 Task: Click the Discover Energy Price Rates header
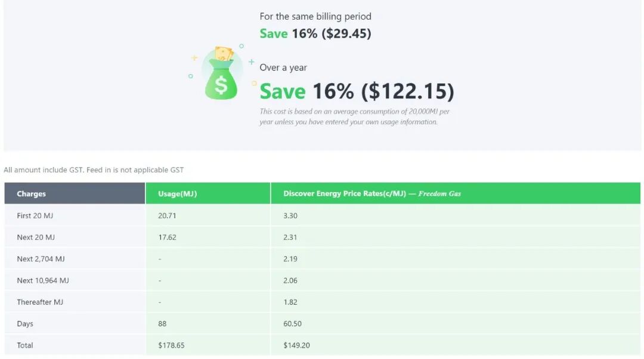click(344, 193)
